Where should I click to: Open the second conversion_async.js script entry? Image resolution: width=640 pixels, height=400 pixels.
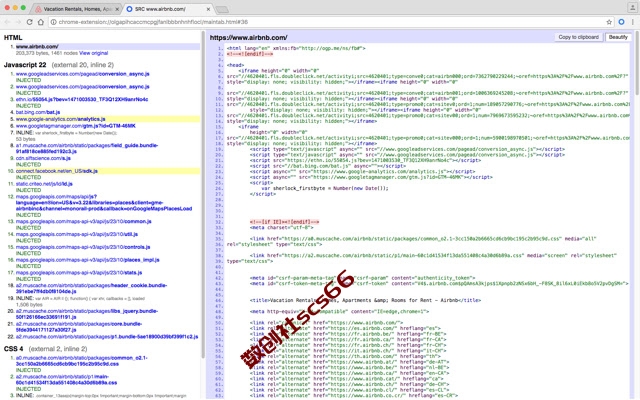click(82, 87)
